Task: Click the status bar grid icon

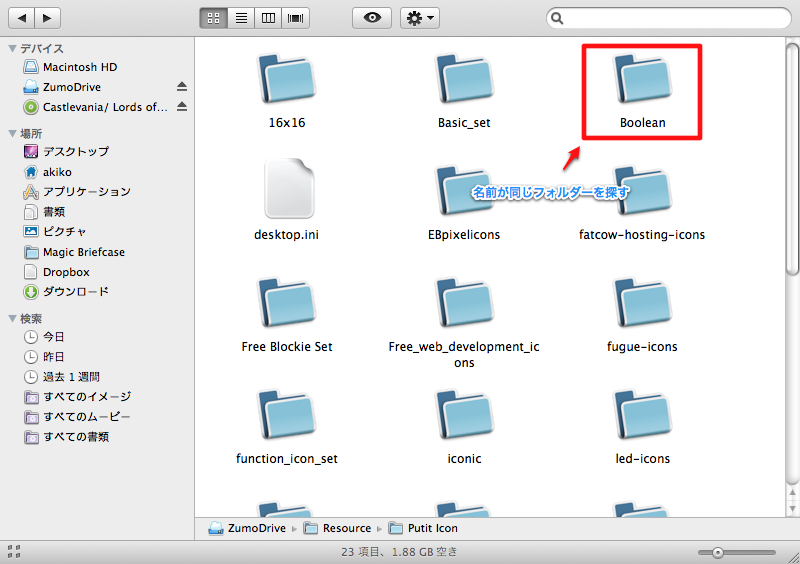Action: pyautogui.click(x=14, y=551)
